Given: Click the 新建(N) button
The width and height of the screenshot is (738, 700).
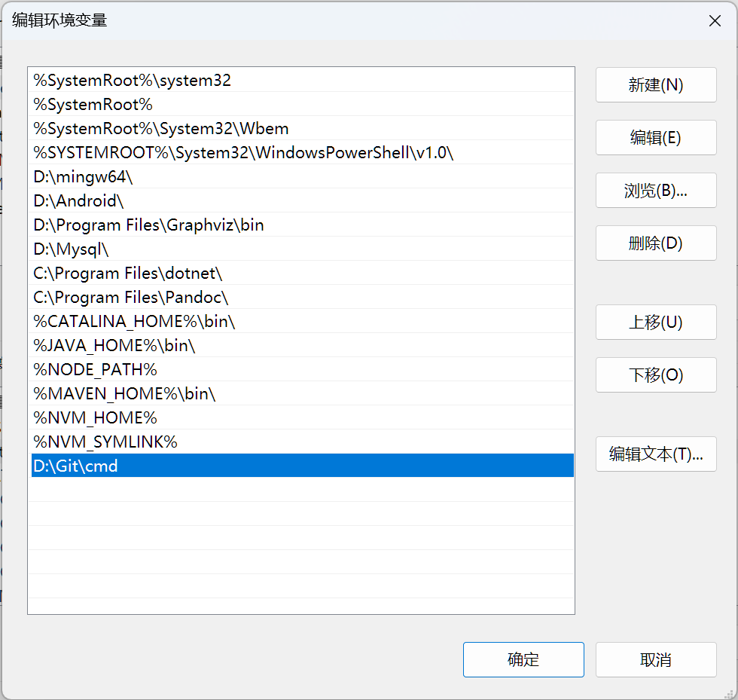Looking at the screenshot, I should click(x=655, y=85).
